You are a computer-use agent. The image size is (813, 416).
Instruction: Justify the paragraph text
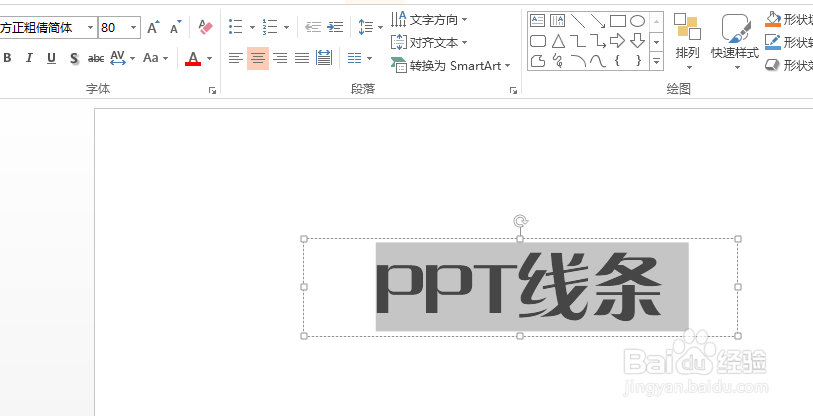point(302,58)
